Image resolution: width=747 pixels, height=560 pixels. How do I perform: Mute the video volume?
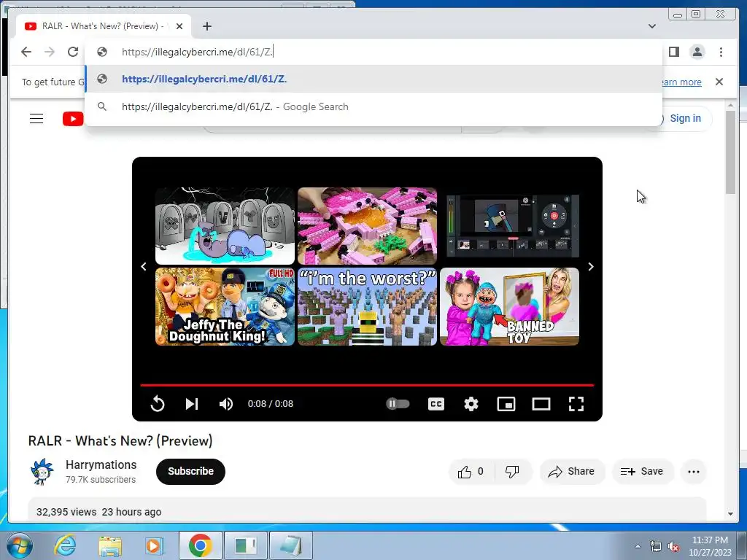(x=226, y=404)
